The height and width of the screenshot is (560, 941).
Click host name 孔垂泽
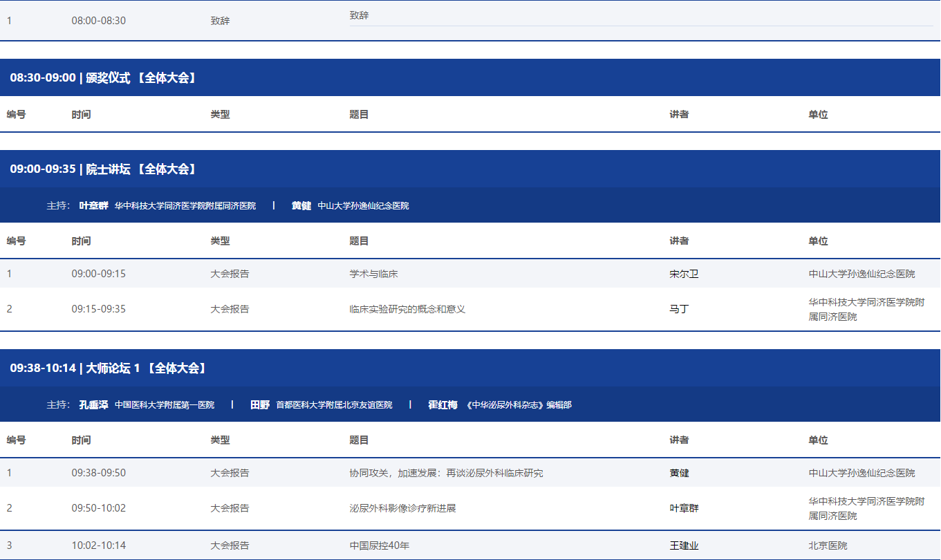(93, 405)
